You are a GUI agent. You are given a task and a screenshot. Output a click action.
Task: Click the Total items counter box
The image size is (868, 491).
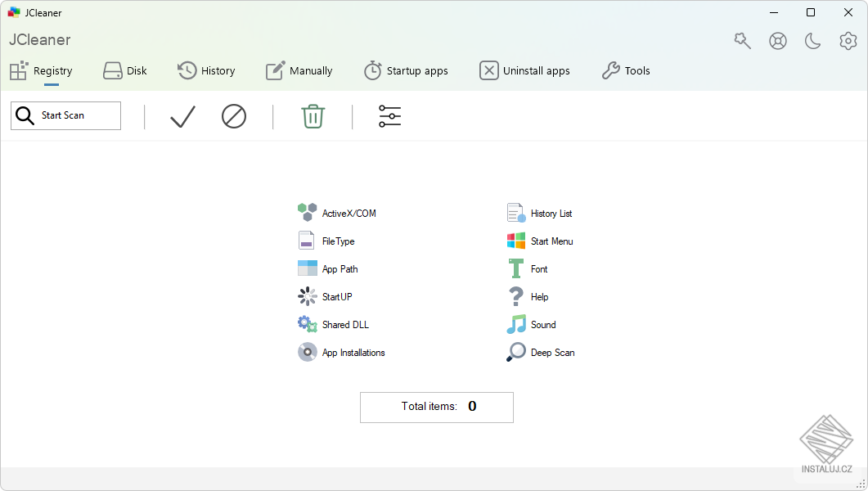click(x=437, y=408)
